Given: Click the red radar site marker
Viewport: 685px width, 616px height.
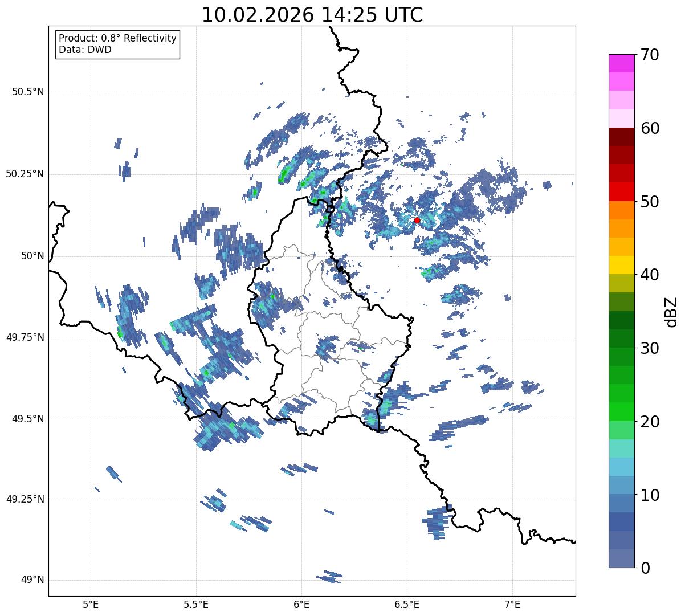Looking at the screenshot, I should point(417,220).
